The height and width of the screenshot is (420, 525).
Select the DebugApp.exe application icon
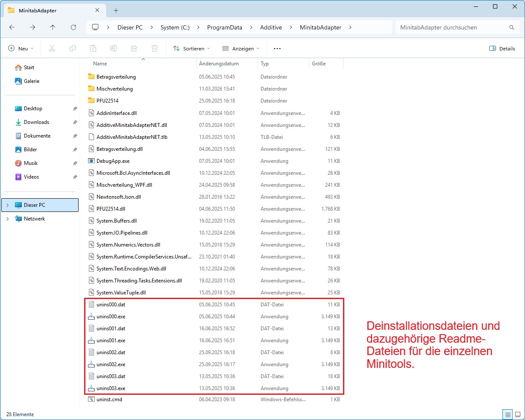[91, 161]
